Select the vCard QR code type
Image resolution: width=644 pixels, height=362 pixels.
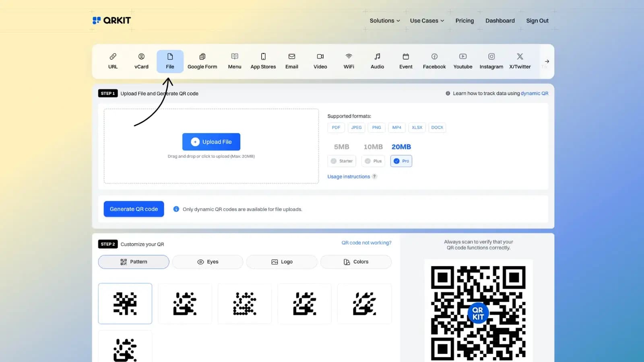(x=141, y=61)
